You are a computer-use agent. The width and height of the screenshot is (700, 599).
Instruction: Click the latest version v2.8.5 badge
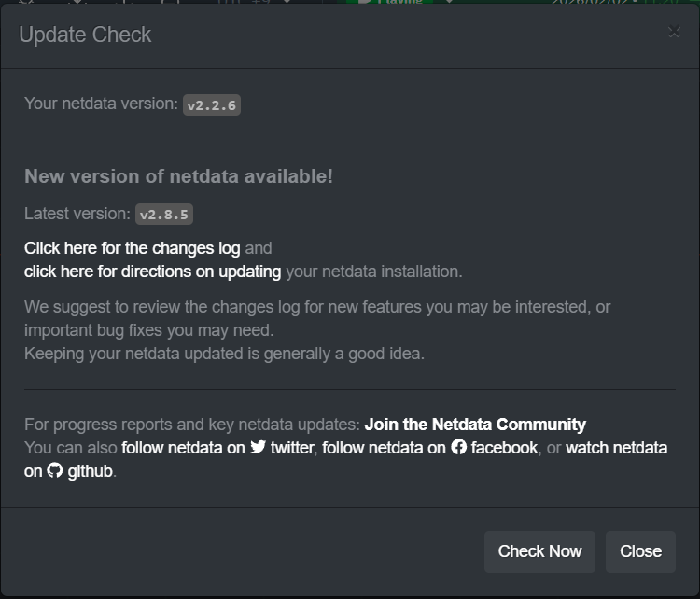164,215
